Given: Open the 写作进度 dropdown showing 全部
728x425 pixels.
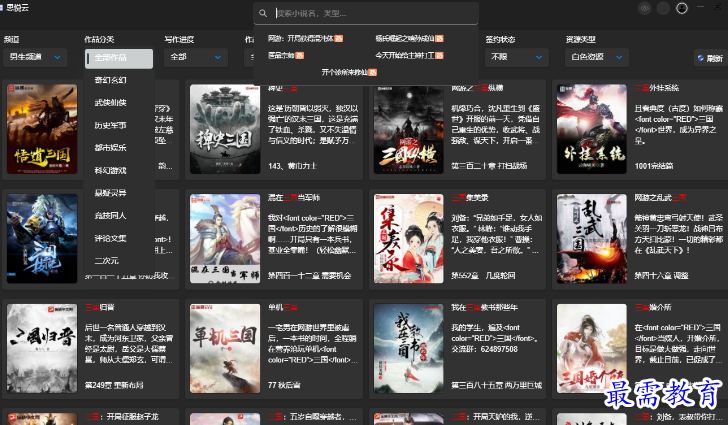Looking at the screenshot, I should click(195, 57).
